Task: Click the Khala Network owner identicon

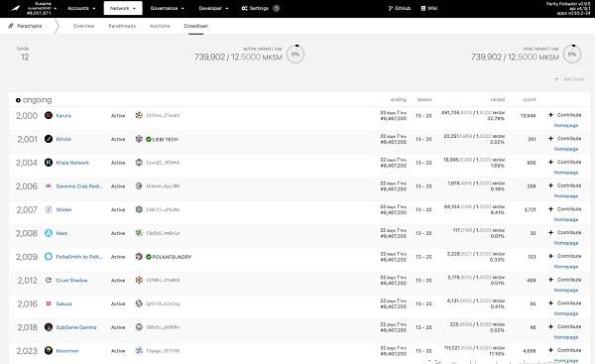Action: 139,163
